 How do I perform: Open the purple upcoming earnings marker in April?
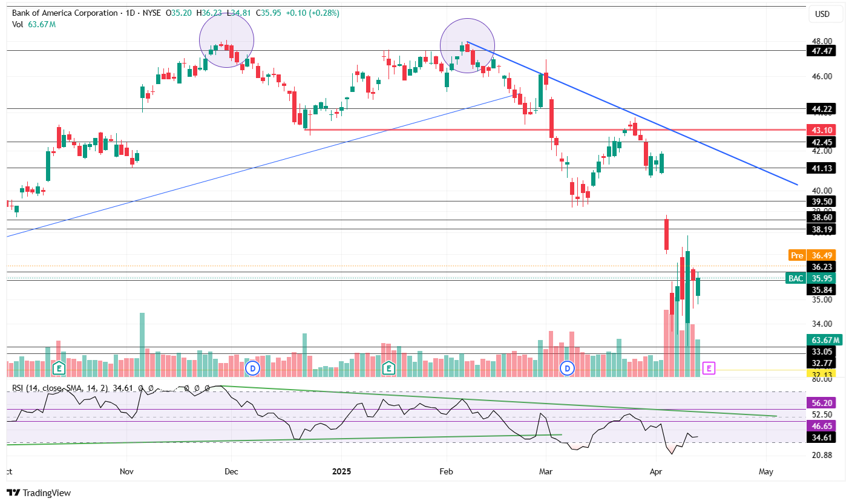(709, 367)
